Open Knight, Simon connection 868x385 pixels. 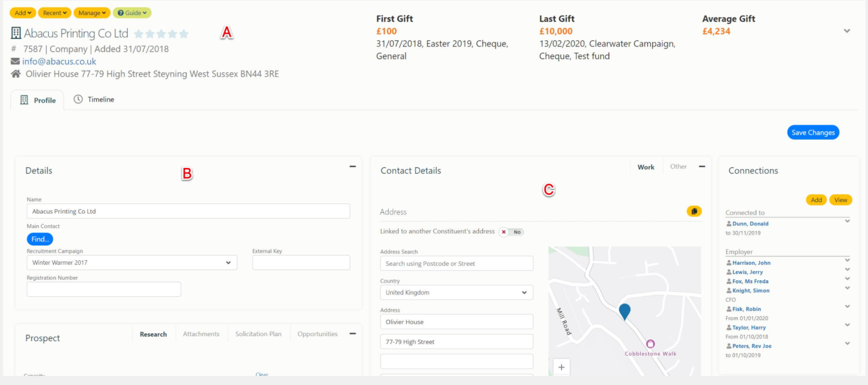751,291
